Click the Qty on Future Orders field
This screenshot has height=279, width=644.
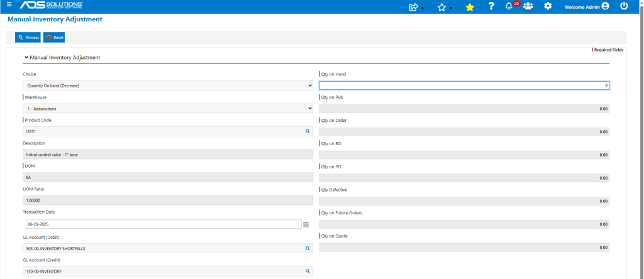pos(464,224)
